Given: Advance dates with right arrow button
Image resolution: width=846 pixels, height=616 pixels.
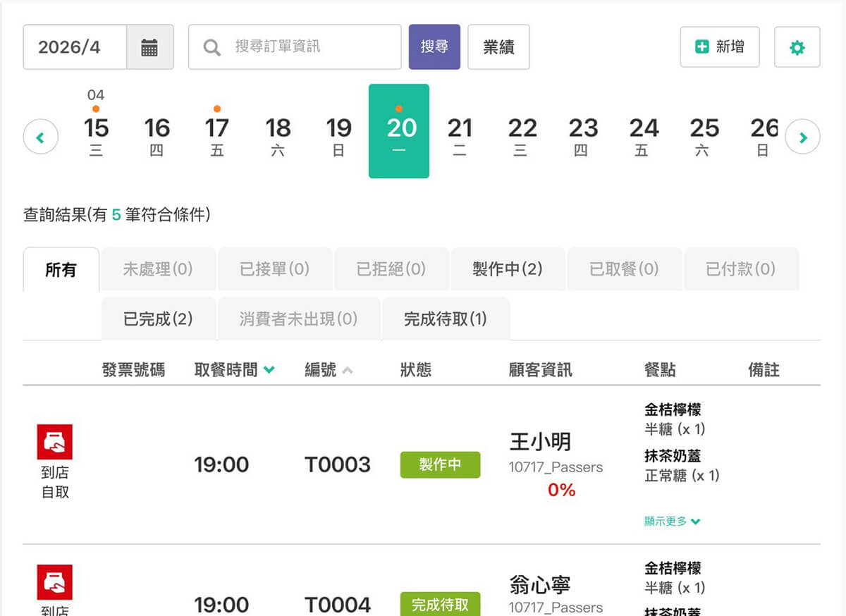Looking at the screenshot, I should [x=802, y=137].
